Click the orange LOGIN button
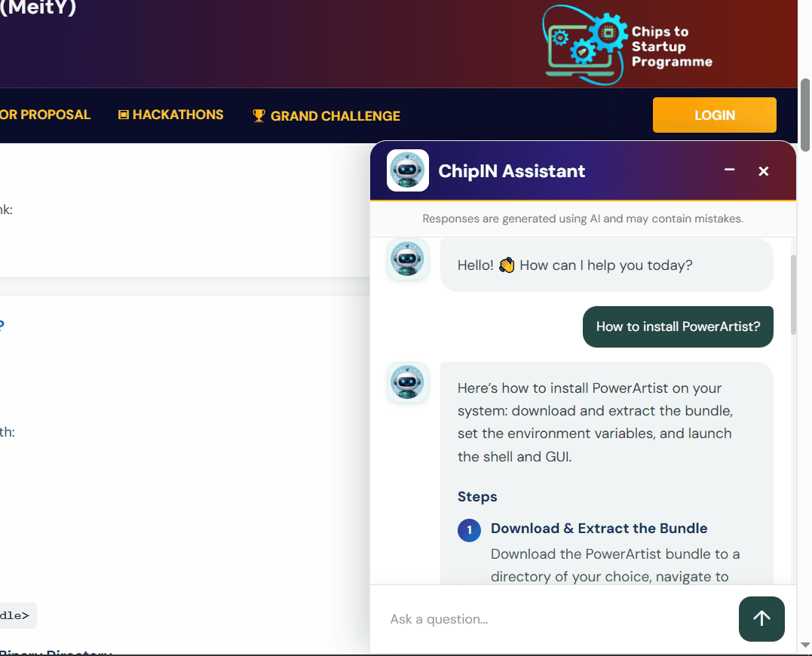This screenshot has height=656, width=812. coord(714,115)
